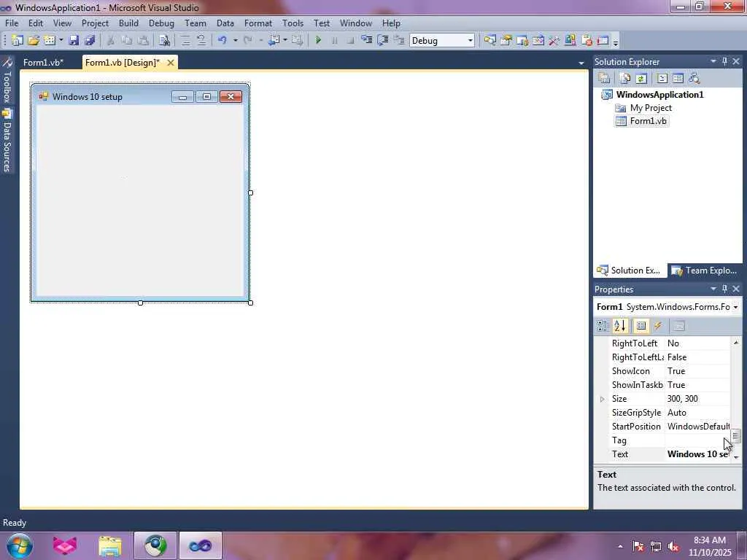747x560 pixels.
Task: Click the Step Over debug icon
Action: 382,41
